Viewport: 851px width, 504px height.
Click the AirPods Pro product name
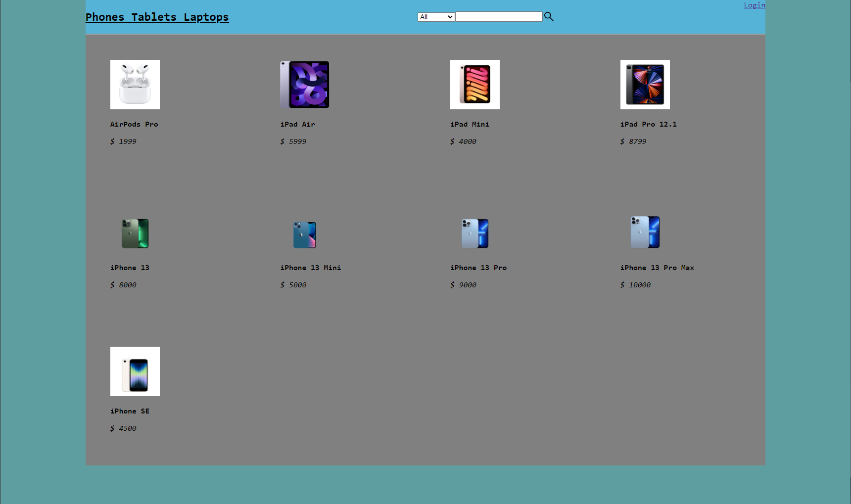tap(134, 124)
